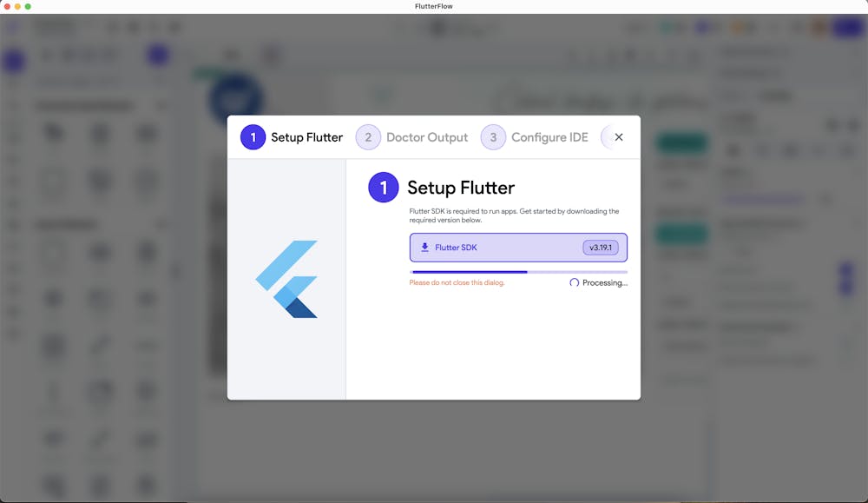
Task: Click the red macOS close window button
Action: click(7, 7)
